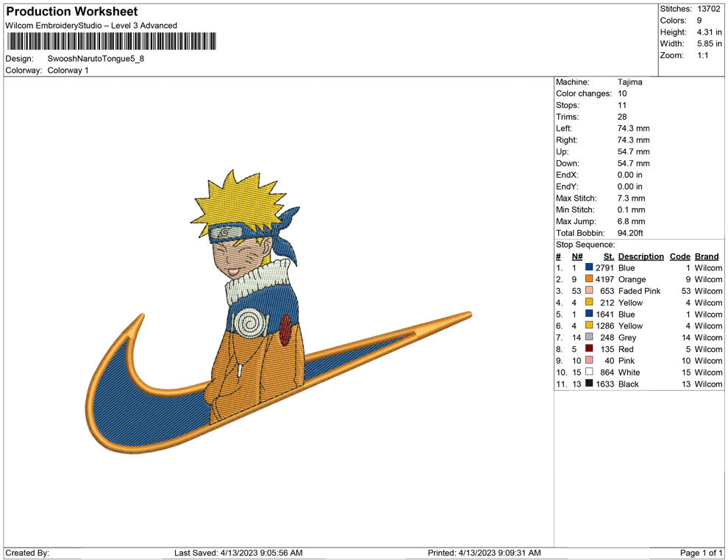The height and width of the screenshot is (560, 728).
Task: Select the "White" description text
Action: point(629,372)
